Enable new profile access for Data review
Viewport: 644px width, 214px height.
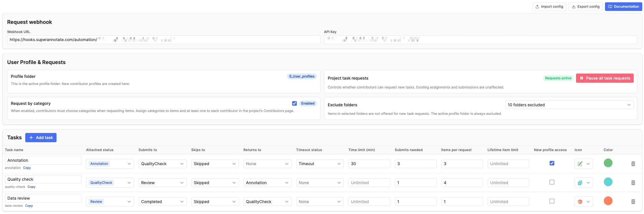point(552,201)
